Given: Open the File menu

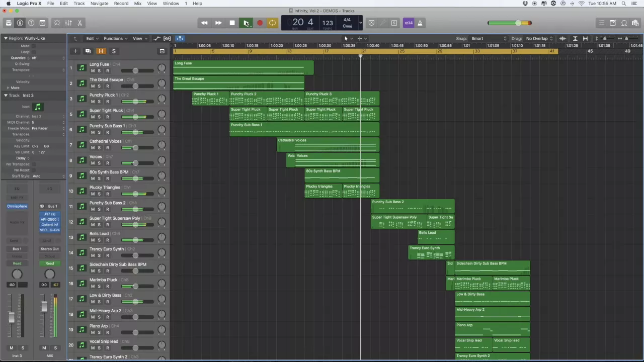Looking at the screenshot, I should tap(51, 4).
